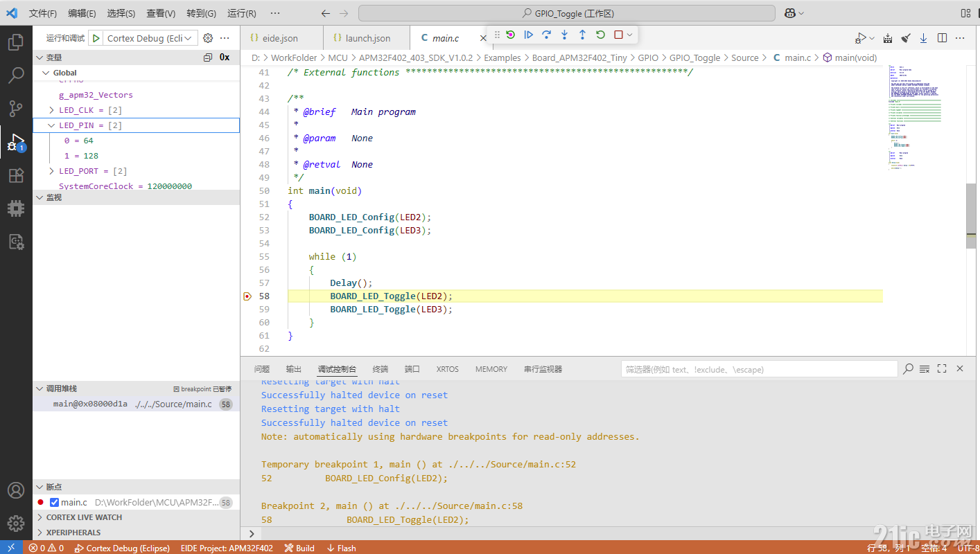Screen dimensions: 980x554
Task: Start debugging with the green play button
Action: [96, 39]
